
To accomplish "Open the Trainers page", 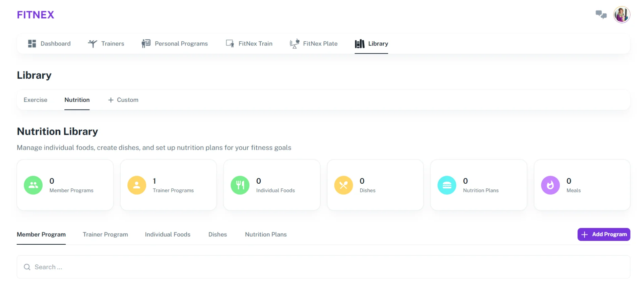I will pyautogui.click(x=106, y=44).
